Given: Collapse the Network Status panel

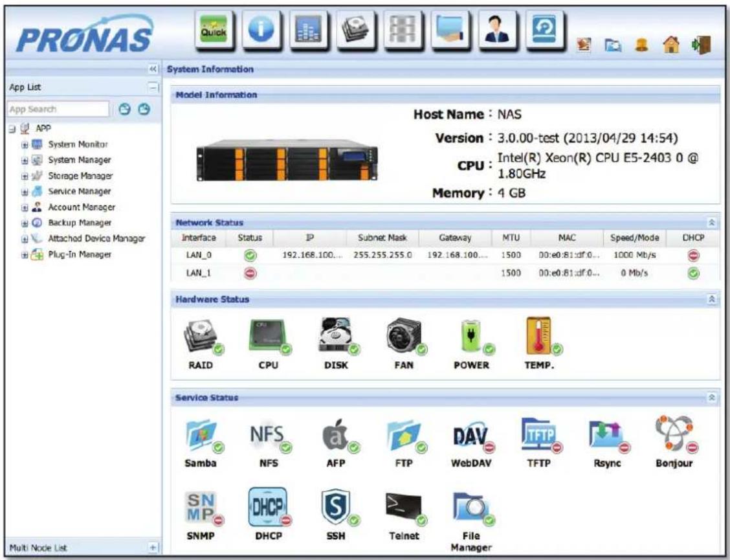Looking at the screenshot, I should 711,223.
